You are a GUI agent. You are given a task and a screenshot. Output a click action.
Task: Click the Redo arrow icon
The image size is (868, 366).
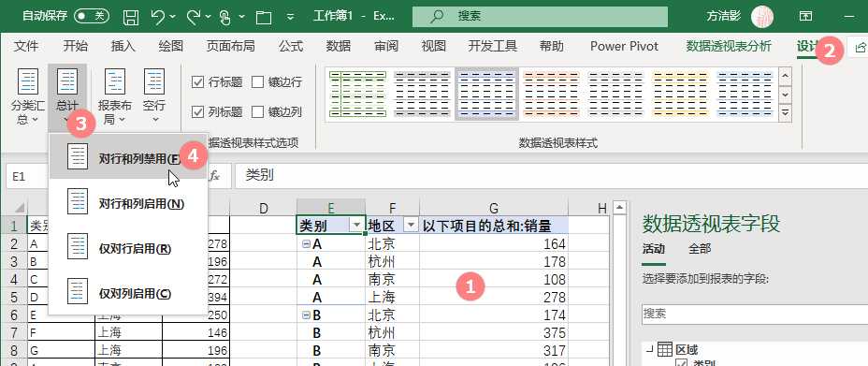[x=194, y=17]
